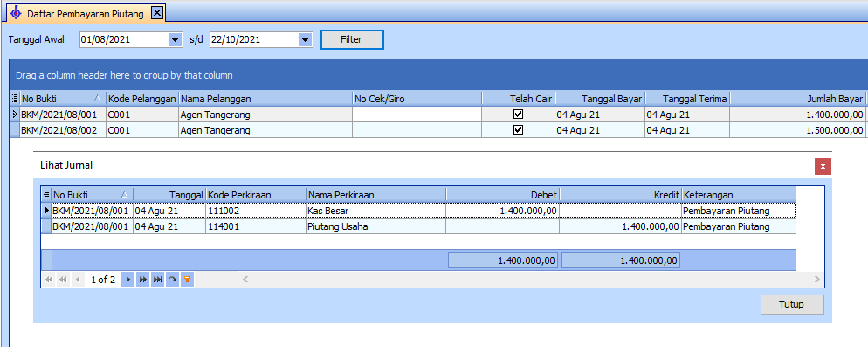Go to next page in journal navigator

coord(143,280)
